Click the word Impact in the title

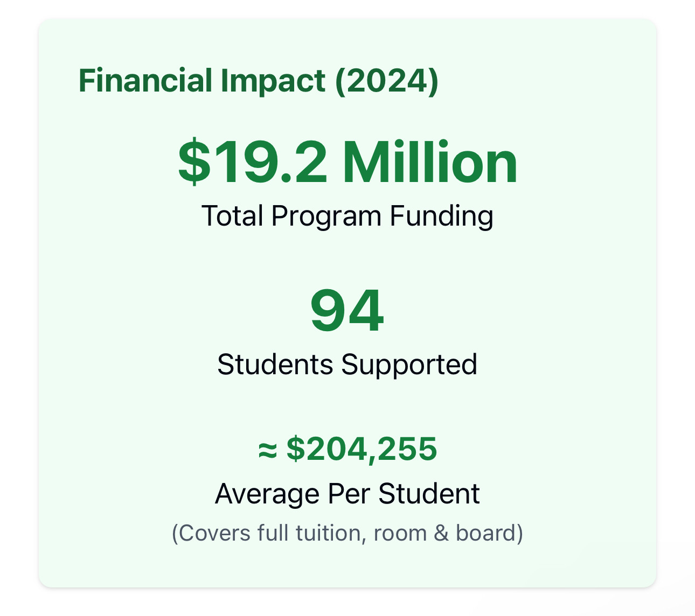pos(273,82)
